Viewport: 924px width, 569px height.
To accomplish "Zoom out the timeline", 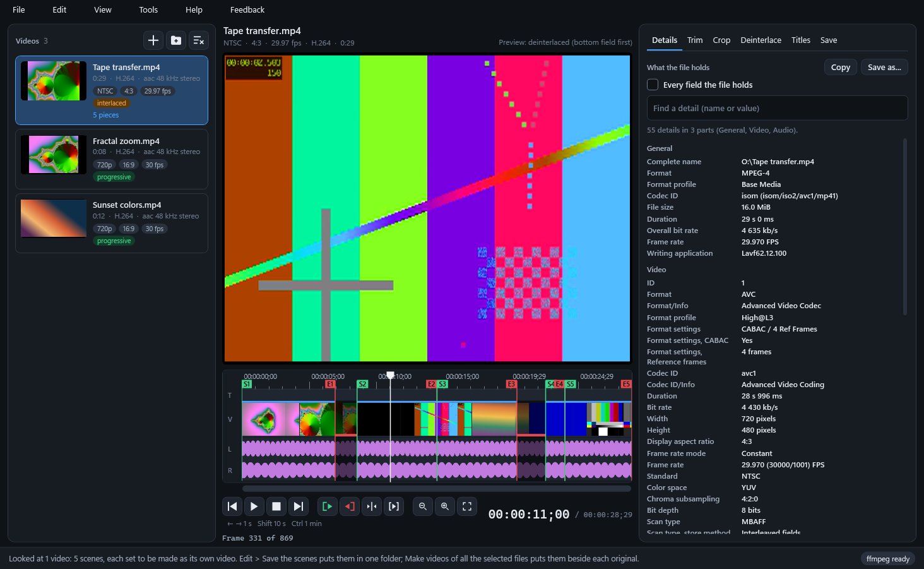I will 423,506.
